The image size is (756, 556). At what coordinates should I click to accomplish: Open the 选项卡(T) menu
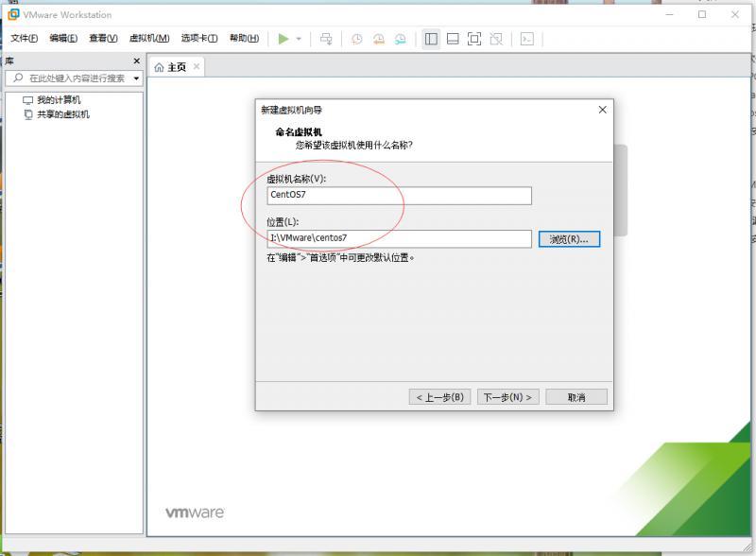click(x=199, y=38)
